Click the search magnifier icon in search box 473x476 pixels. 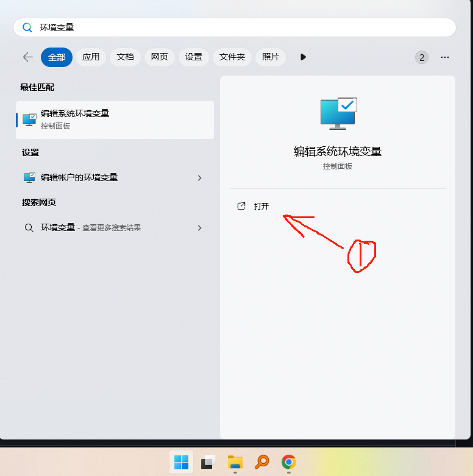[27, 27]
